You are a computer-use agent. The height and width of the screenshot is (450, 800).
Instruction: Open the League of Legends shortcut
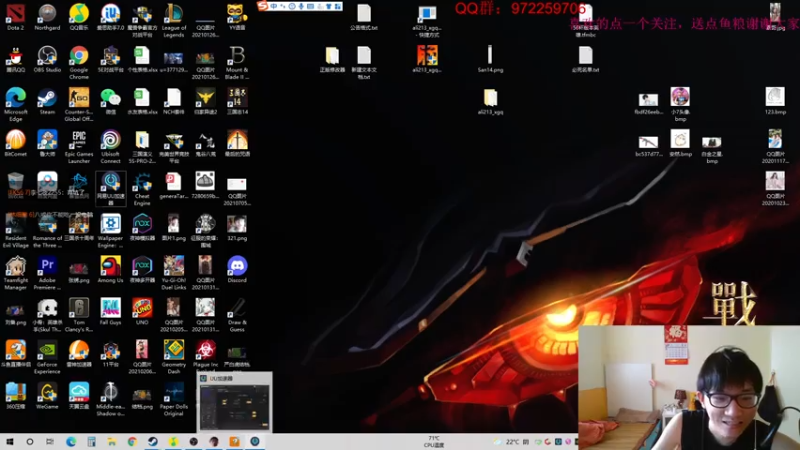click(173, 20)
